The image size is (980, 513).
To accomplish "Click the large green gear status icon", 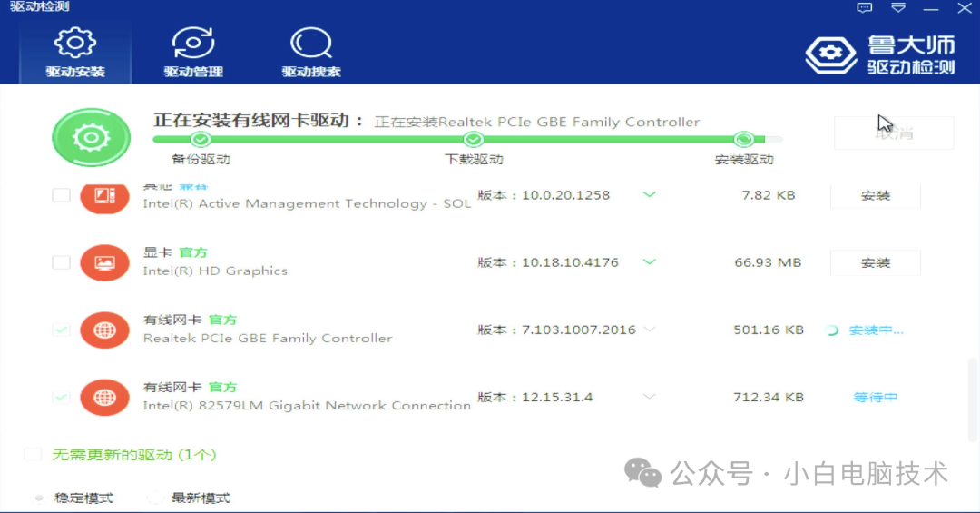I will pos(92,138).
